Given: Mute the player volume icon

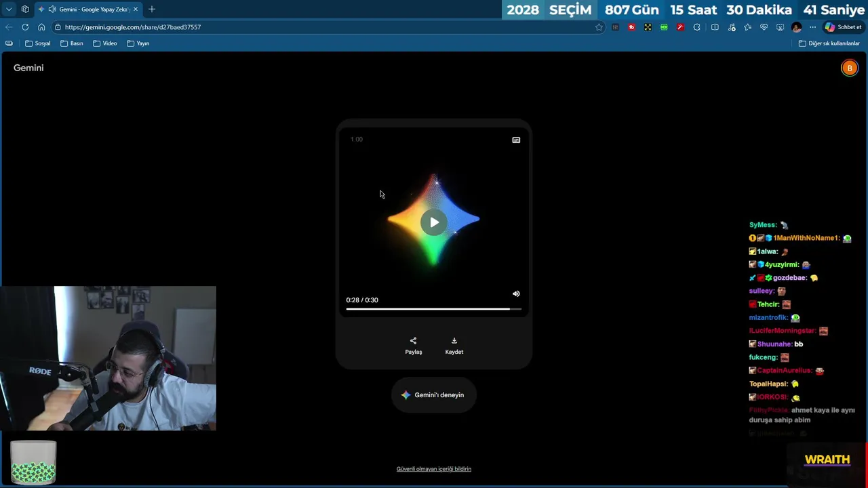Looking at the screenshot, I should (x=516, y=294).
